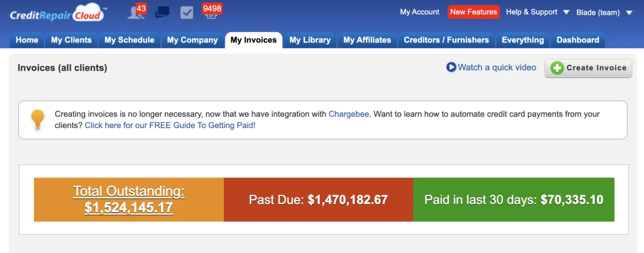Click the green plus icon on Create Invoice
The width and height of the screenshot is (644, 253).
[558, 68]
